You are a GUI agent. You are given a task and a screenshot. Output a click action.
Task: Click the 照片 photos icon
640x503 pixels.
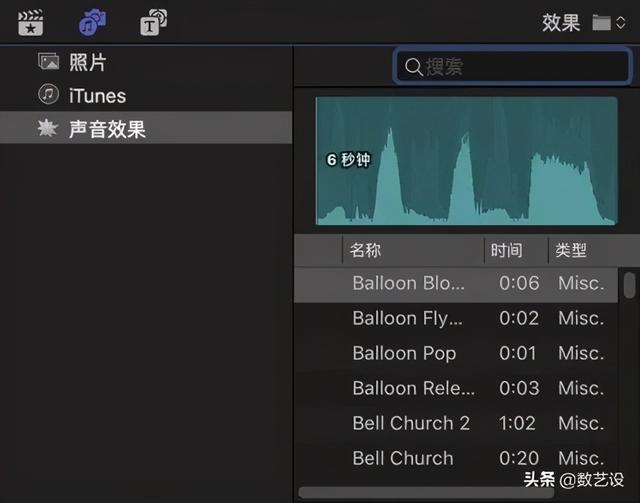48,62
